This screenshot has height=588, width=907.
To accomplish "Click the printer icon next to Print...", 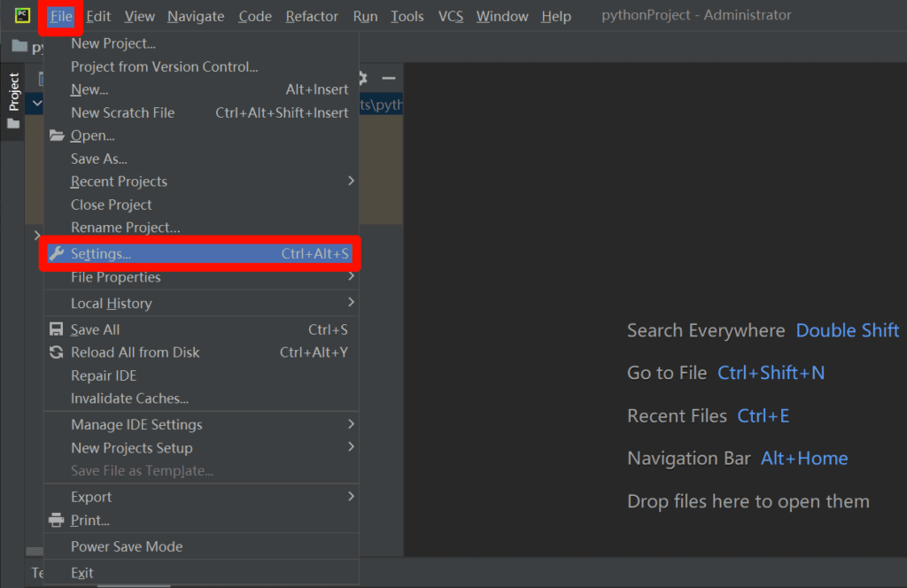I will click(57, 520).
